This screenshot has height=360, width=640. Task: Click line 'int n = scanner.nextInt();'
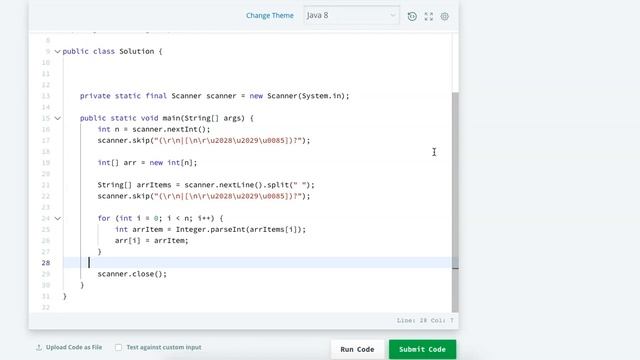point(153,129)
